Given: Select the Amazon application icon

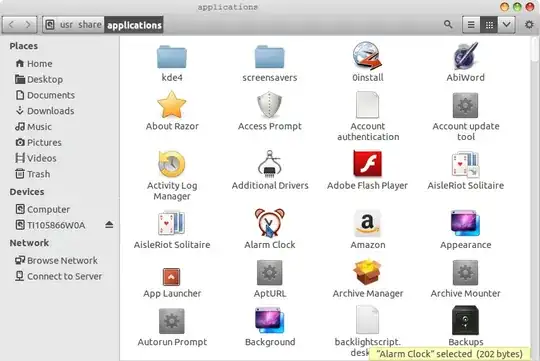Looking at the screenshot, I should pos(367,223).
